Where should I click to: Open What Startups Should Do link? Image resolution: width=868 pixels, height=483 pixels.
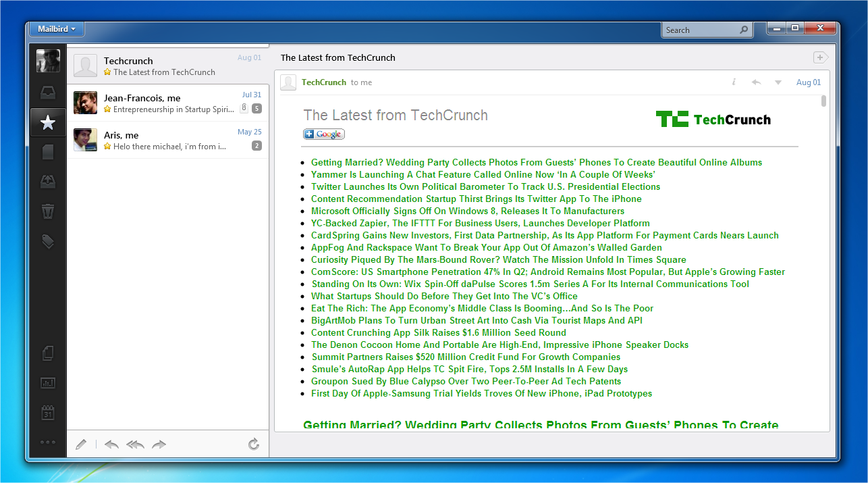[444, 296]
